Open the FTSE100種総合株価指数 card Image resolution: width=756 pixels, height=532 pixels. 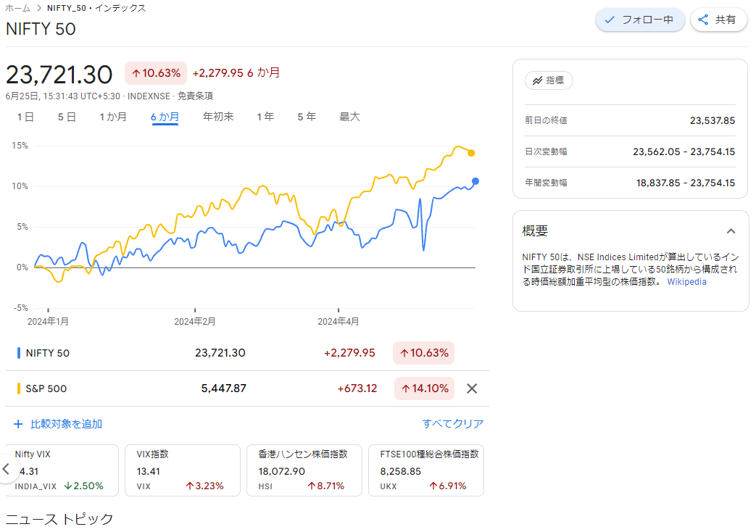(x=426, y=470)
